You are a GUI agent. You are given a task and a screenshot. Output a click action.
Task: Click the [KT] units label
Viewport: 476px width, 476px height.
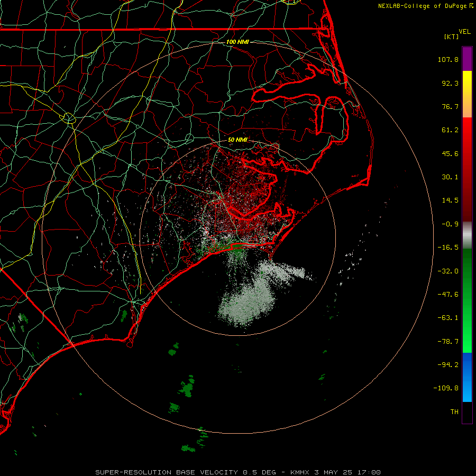pos(452,36)
